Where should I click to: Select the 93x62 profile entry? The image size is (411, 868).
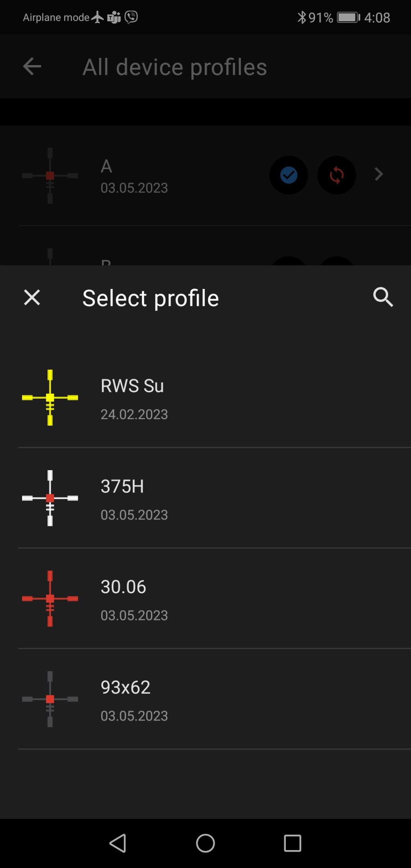click(x=125, y=687)
